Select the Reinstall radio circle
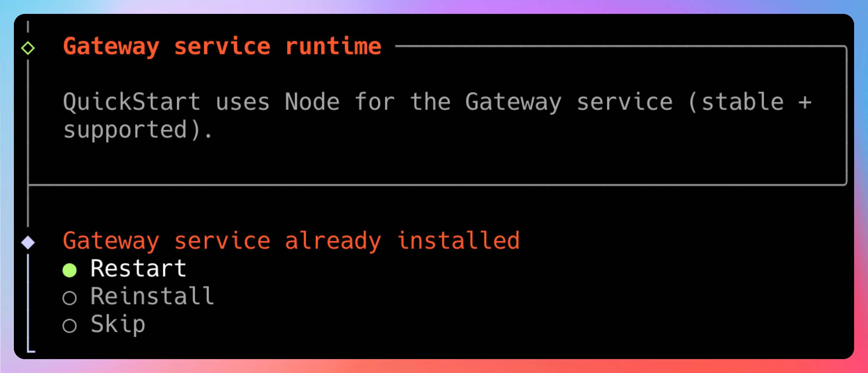 tap(69, 298)
